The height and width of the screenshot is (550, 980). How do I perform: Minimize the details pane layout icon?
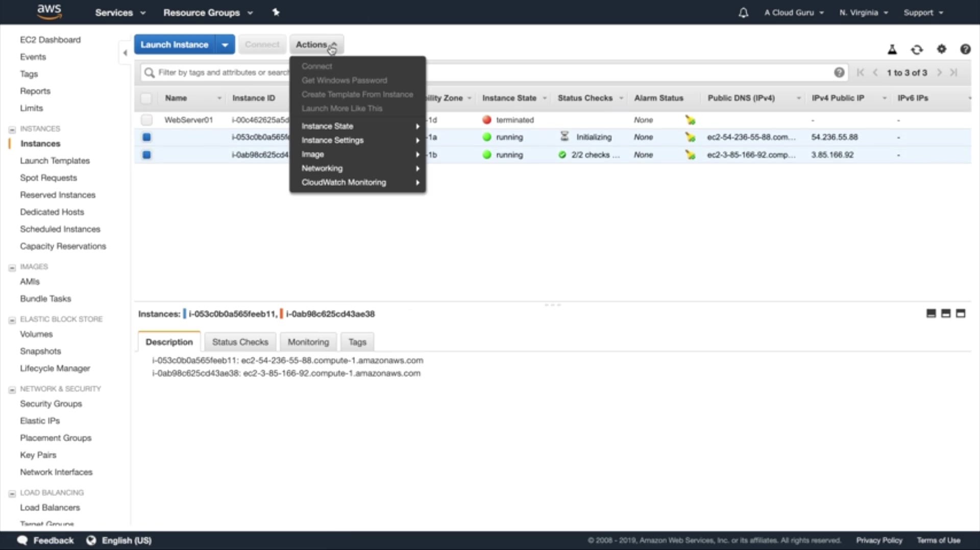point(931,313)
